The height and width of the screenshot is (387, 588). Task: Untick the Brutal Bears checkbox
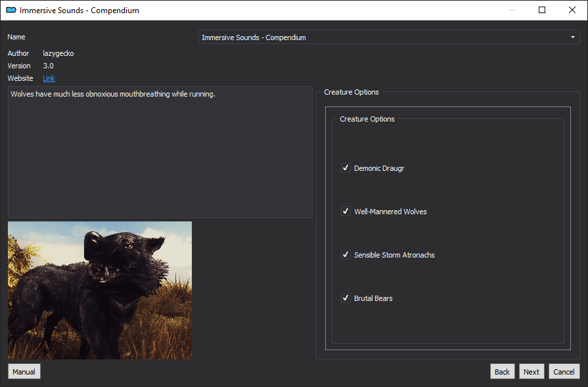tap(346, 298)
